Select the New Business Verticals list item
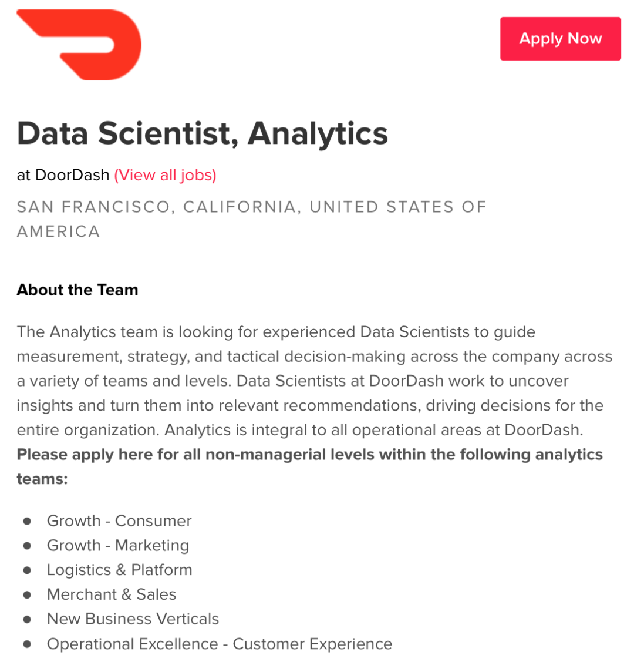This screenshot has width=634, height=672. click(x=133, y=619)
